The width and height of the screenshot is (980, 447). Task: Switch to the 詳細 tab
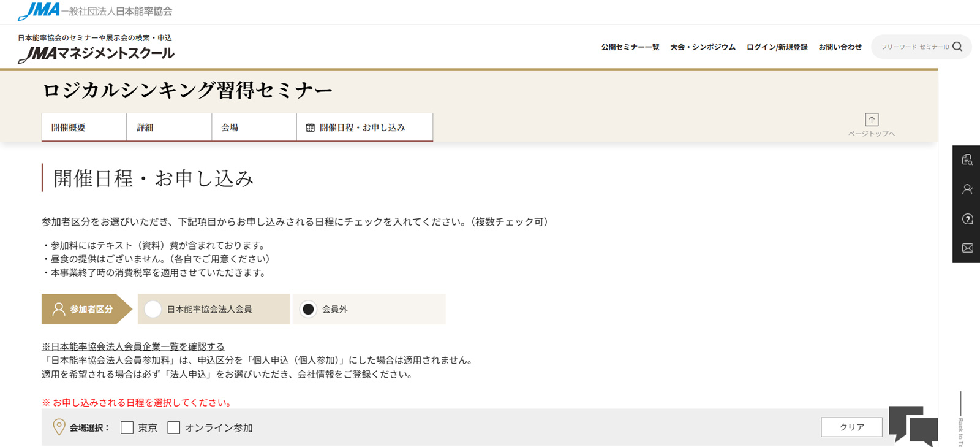pos(145,127)
